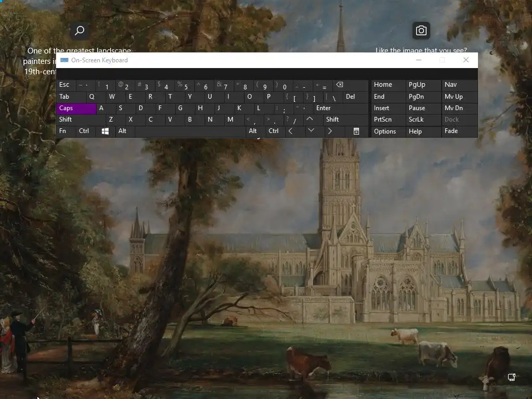
Task: Click the number 0 key
Action: coord(283,86)
